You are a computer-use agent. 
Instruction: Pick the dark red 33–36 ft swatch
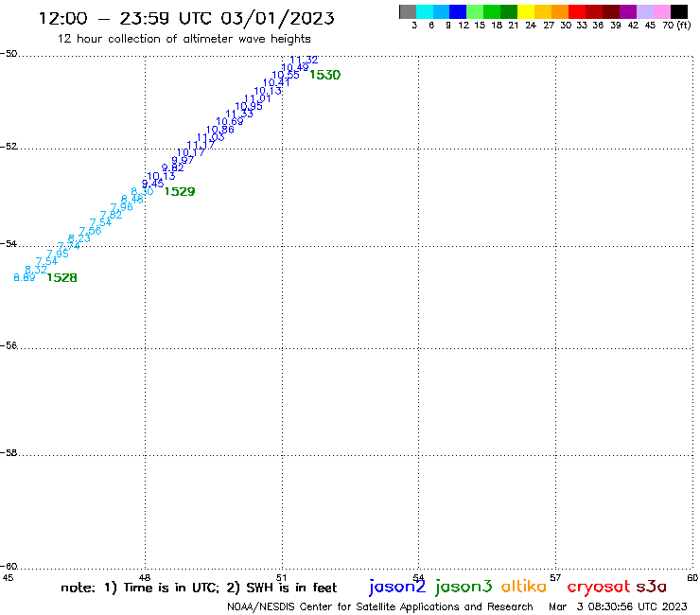(594, 11)
